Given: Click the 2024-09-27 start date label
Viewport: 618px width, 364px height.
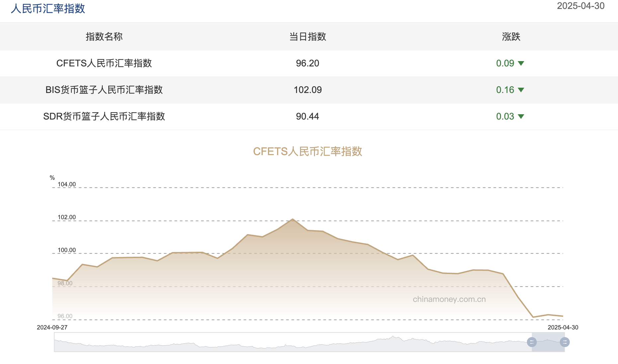Looking at the screenshot, I should click(52, 327).
